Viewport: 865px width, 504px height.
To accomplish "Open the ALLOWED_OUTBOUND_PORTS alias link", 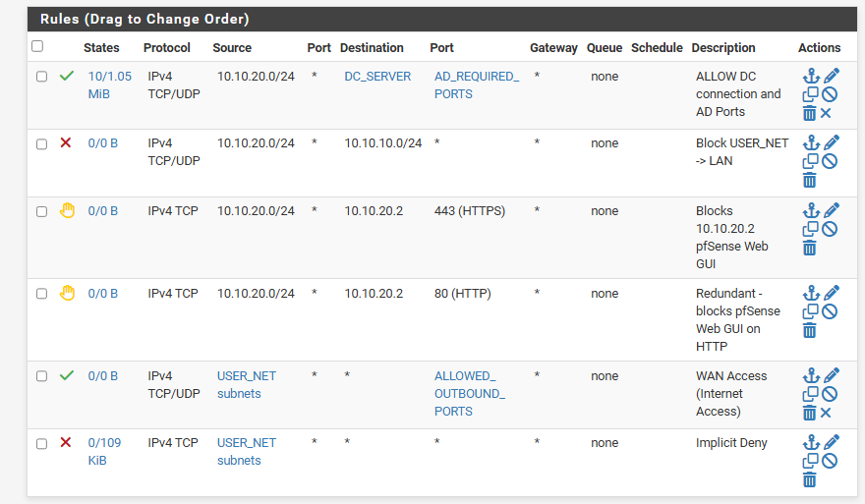I will (x=469, y=393).
